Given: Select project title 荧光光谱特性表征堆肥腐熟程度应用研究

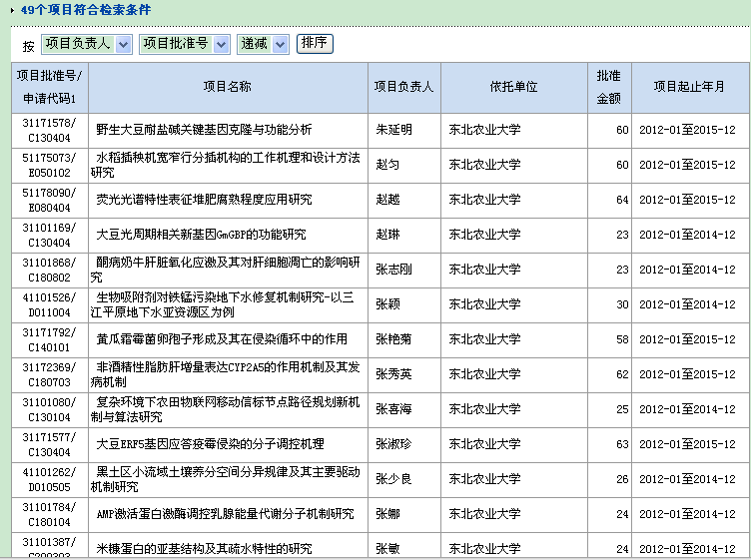Looking at the screenshot, I should [204, 200].
